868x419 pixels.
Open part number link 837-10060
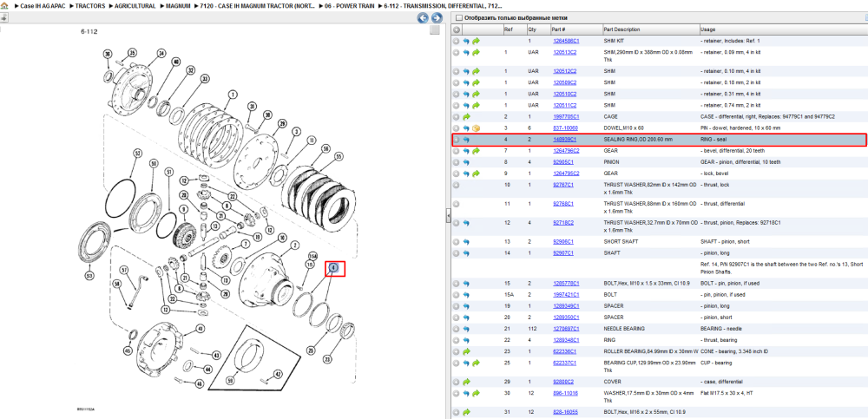[565, 128]
